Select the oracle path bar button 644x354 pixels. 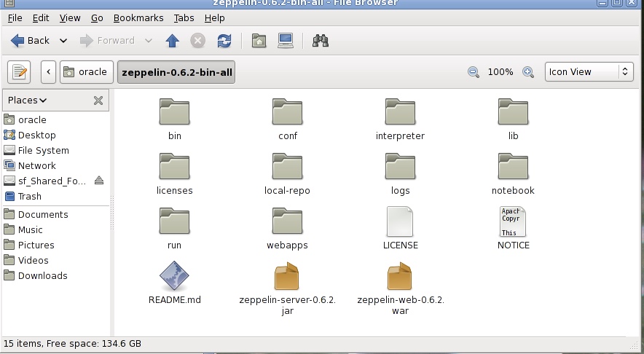87,72
